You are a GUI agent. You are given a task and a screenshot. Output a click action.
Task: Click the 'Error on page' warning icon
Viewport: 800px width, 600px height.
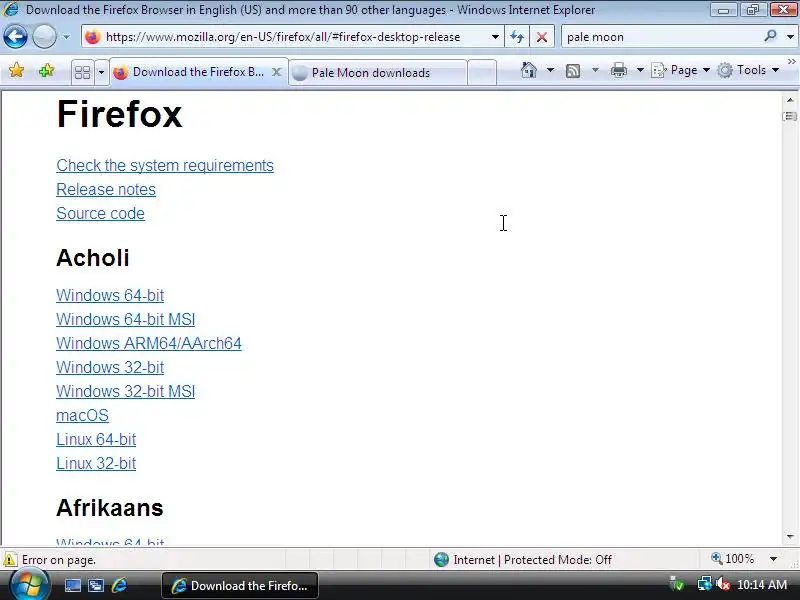9,560
